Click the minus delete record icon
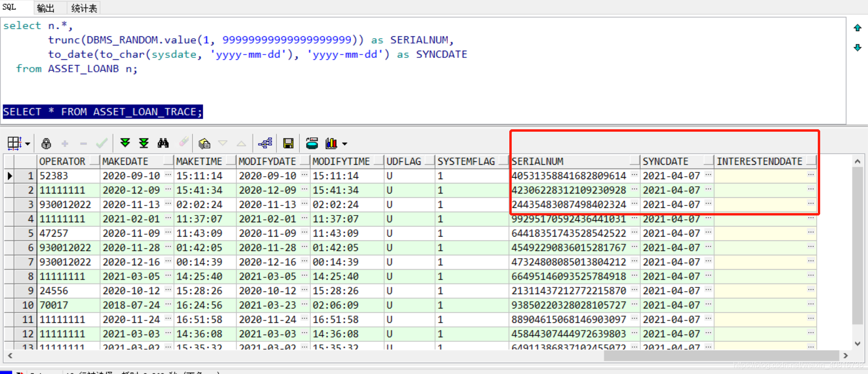The height and width of the screenshot is (374, 868). [x=83, y=143]
